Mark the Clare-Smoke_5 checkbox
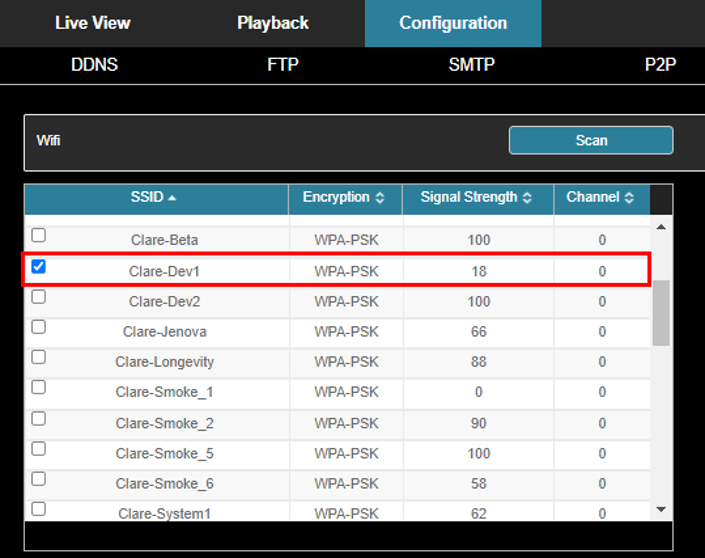 (x=39, y=449)
